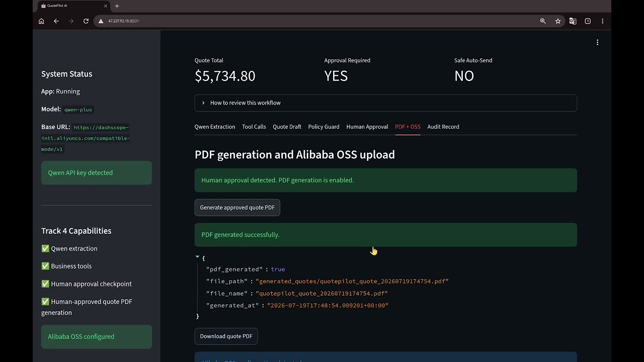Screen dimensions: 644x362
Task: Open the browser three-dot menu
Action: click(602, 21)
